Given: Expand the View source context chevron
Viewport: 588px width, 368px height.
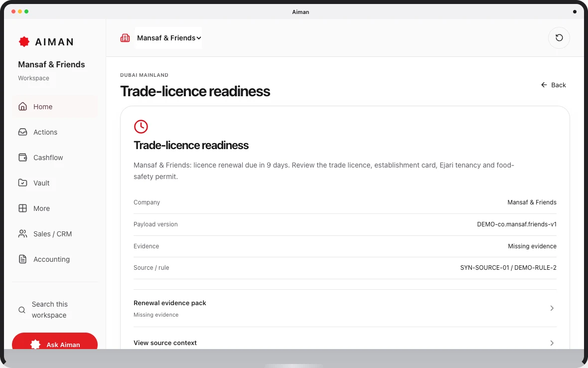Looking at the screenshot, I should tap(552, 343).
